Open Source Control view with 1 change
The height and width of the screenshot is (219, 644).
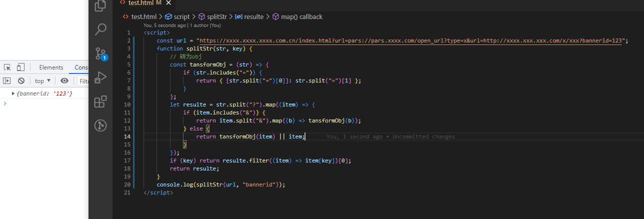[100, 53]
